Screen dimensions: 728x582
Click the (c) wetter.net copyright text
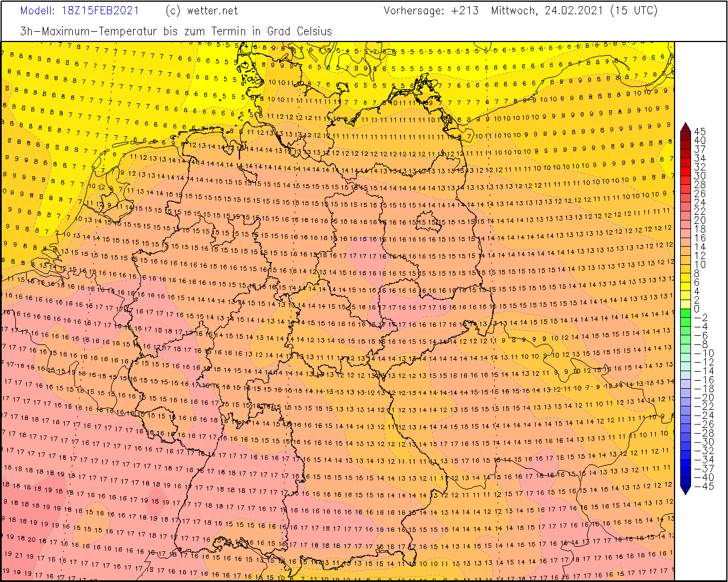201,11
